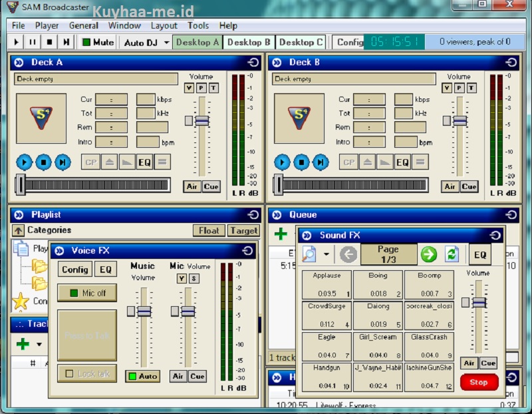Click the Playlist Target button
The image size is (532, 414).
[x=244, y=230]
